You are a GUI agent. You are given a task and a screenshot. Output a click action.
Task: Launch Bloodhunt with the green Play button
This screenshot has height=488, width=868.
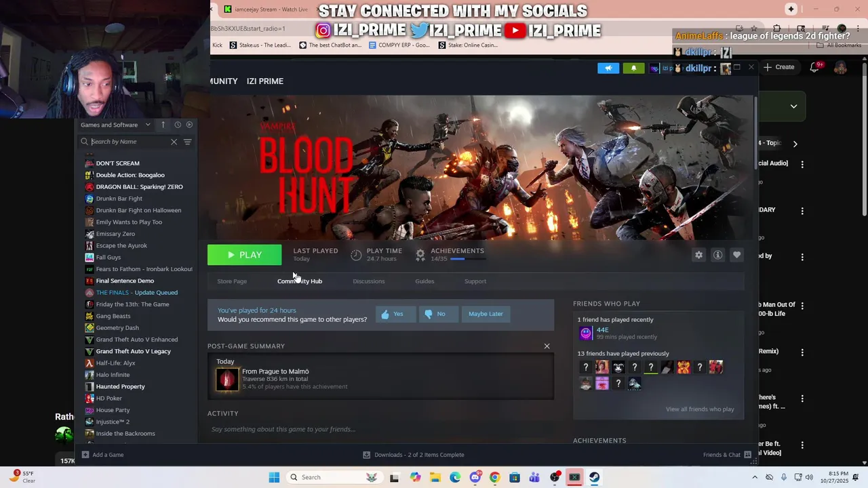tap(244, 255)
